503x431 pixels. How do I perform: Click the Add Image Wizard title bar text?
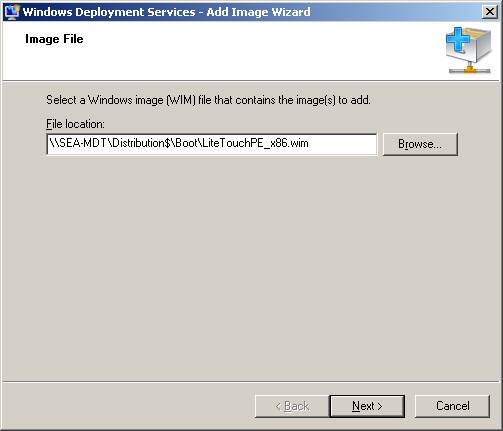pyautogui.click(x=166, y=12)
